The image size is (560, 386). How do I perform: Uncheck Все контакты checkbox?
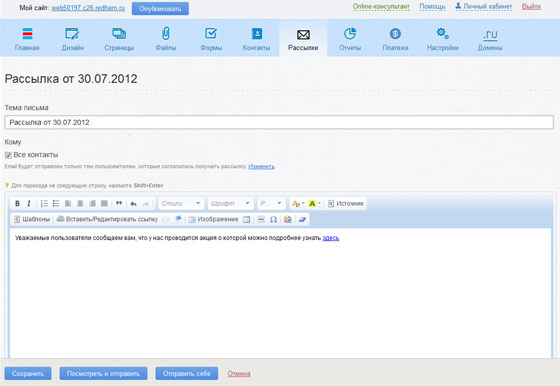click(x=8, y=155)
